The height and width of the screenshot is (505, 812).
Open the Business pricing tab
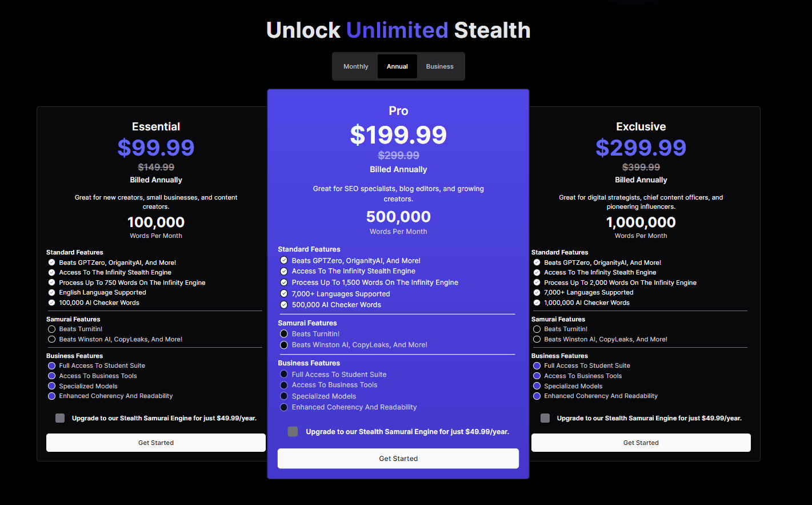click(x=439, y=66)
